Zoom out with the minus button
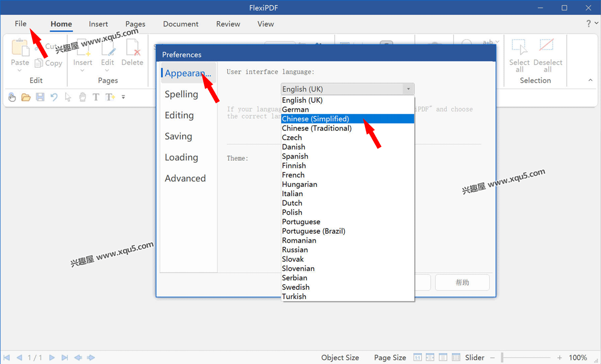Viewport: 601px width, 364px height. (492, 357)
